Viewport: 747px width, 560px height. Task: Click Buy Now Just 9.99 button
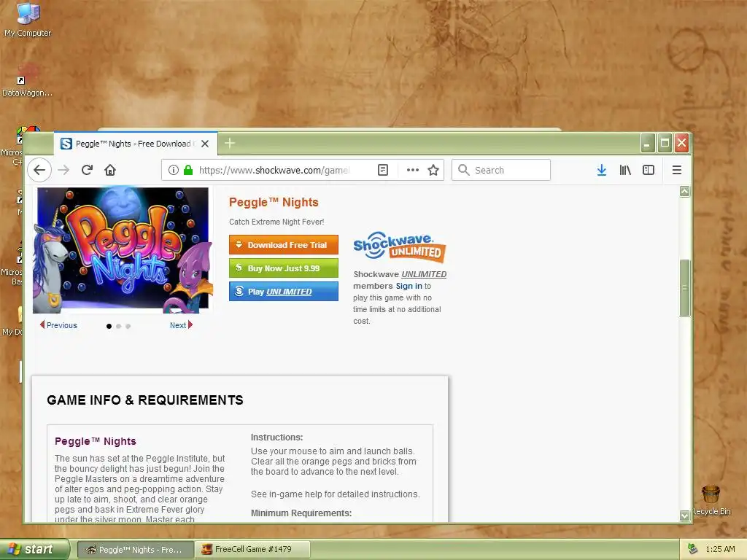click(x=284, y=268)
